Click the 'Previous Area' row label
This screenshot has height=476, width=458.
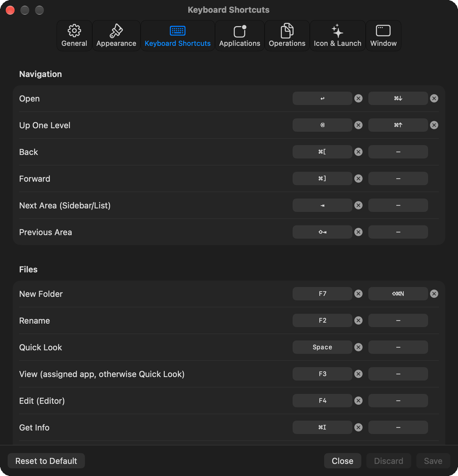coord(45,232)
